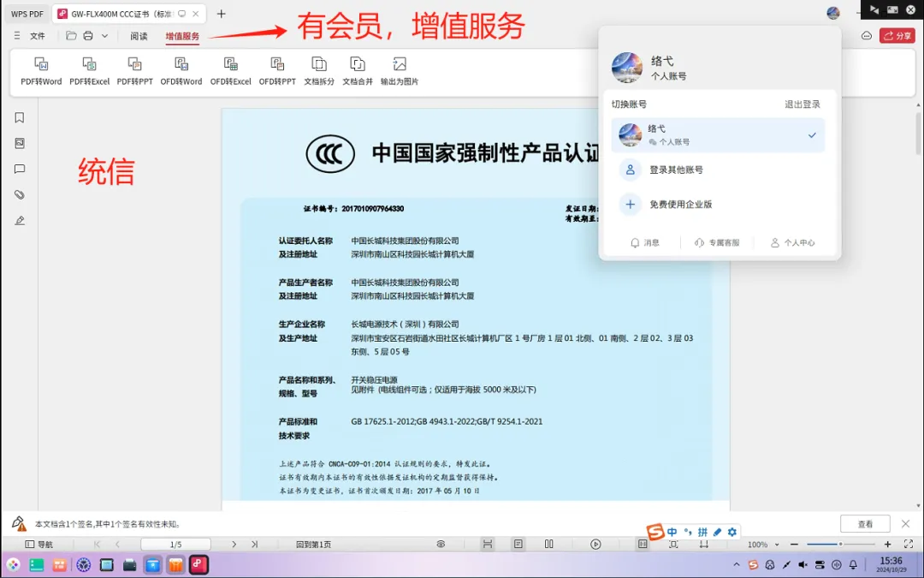Enter full screen mode
This screenshot has height=578, width=924.
[908, 545]
